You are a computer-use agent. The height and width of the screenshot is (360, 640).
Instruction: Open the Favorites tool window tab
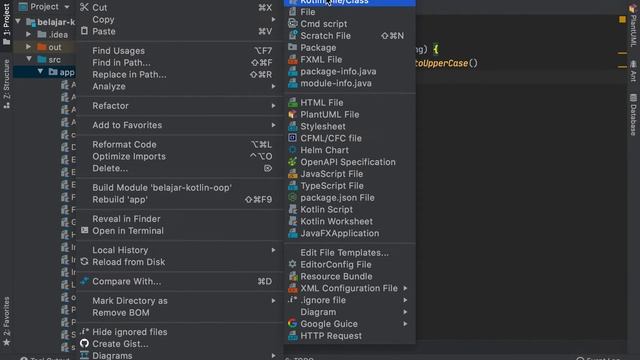[x=7, y=321]
